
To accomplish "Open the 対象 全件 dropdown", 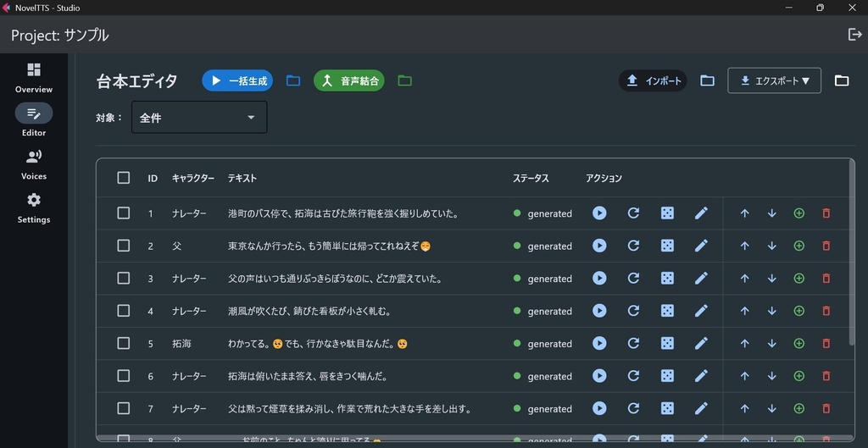I will tap(199, 117).
